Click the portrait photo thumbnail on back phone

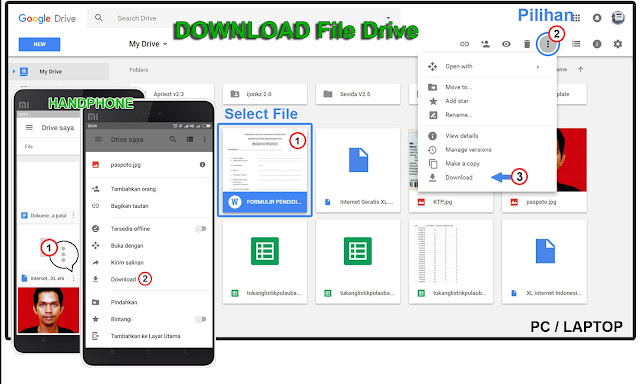coord(48,310)
